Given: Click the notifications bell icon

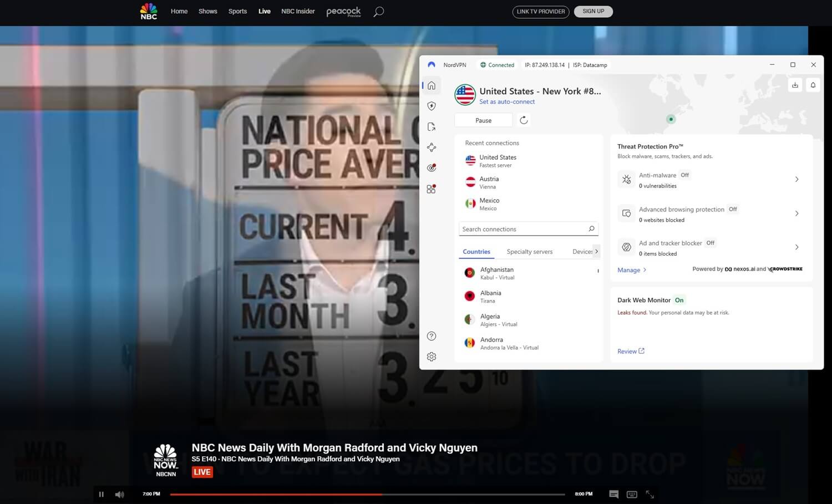Looking at the screenshot, I should pos(813,85).
